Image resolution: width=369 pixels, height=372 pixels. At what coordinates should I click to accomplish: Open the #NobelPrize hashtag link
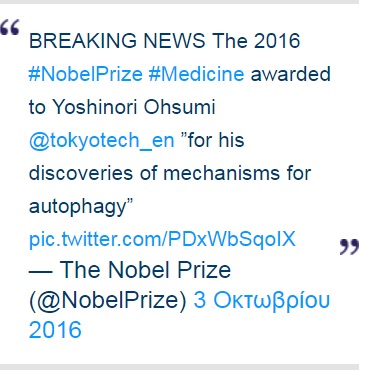tap(86, 74)
